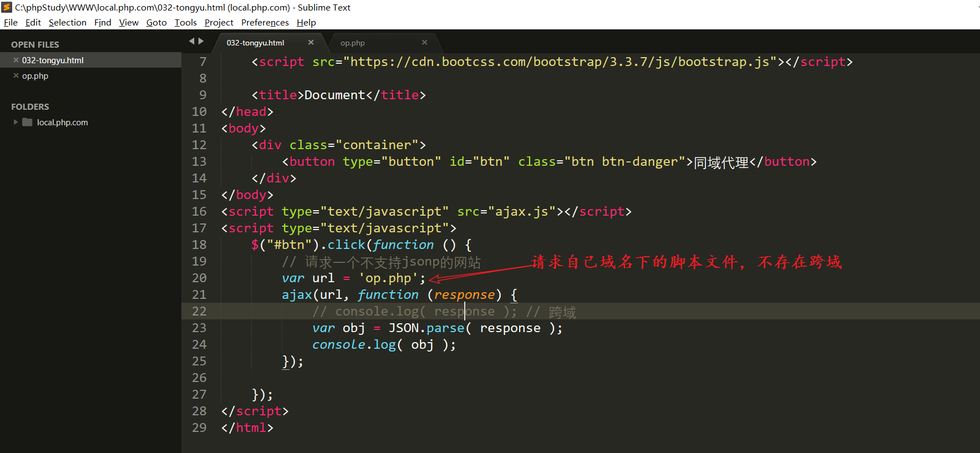Click line number 22 in the gutter
The image size is (980, 453).
click(x=199, y=311)
